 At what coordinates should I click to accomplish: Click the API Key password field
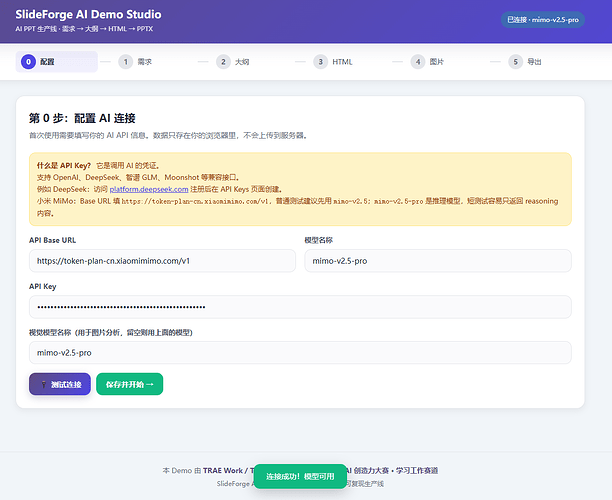300,307
